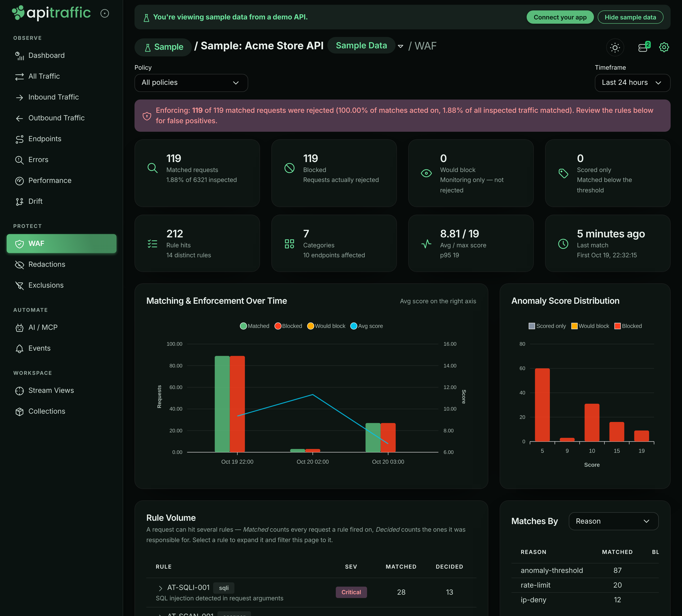Screen dimensions: 682x616
Task: Click the Sample Data tag
Action: pos(361,46)
